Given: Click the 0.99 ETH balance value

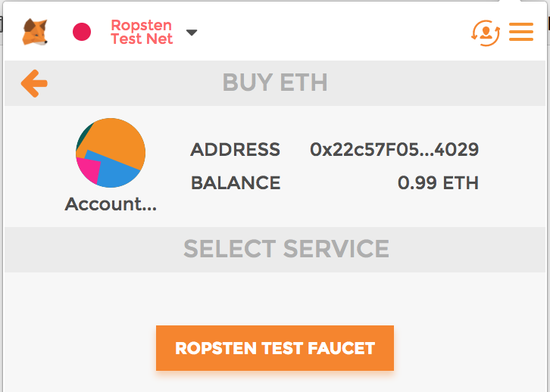Looking at the screenshot, I should 438,182.
